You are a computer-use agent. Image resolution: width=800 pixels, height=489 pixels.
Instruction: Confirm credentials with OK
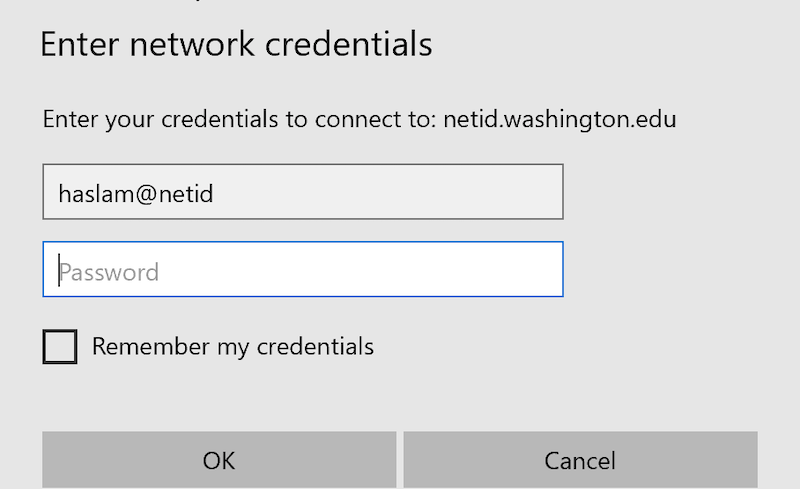(219, 460)
